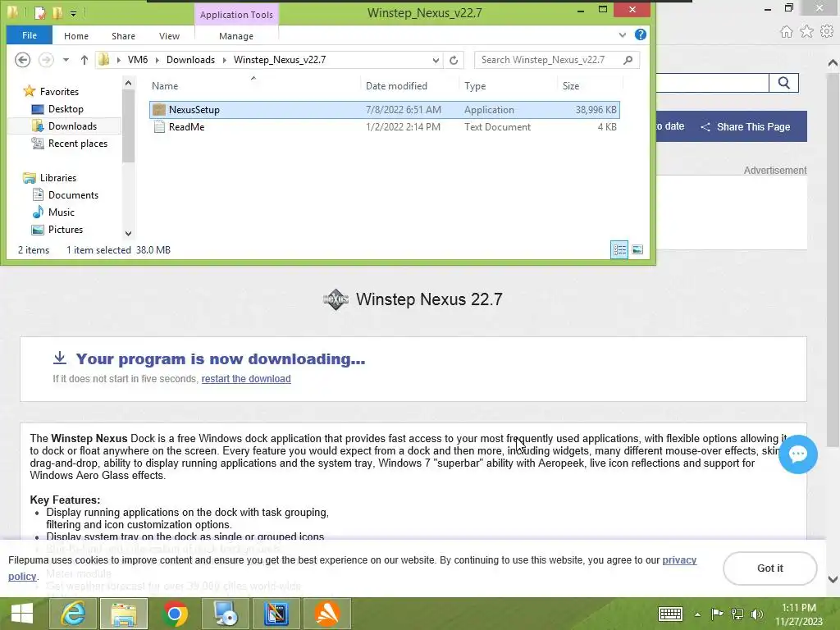
Task: Sort files by Date modified column
Action: coord(410,85)
